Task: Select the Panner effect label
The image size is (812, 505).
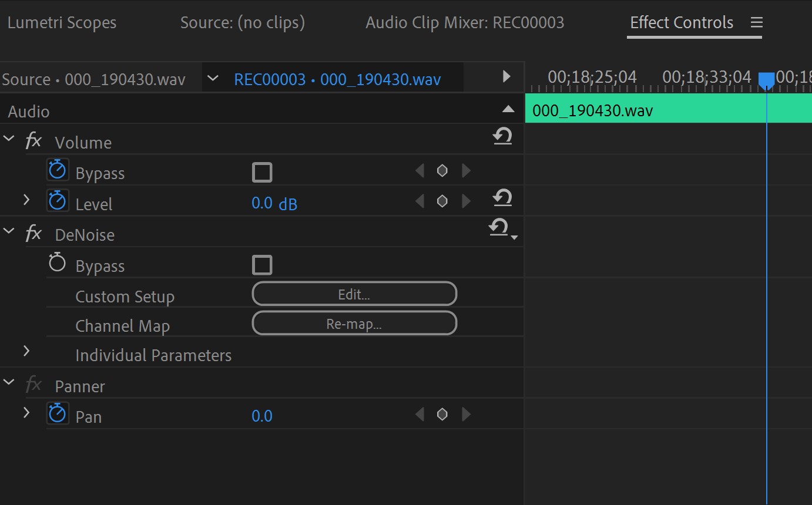Action: tap(80, 386)
